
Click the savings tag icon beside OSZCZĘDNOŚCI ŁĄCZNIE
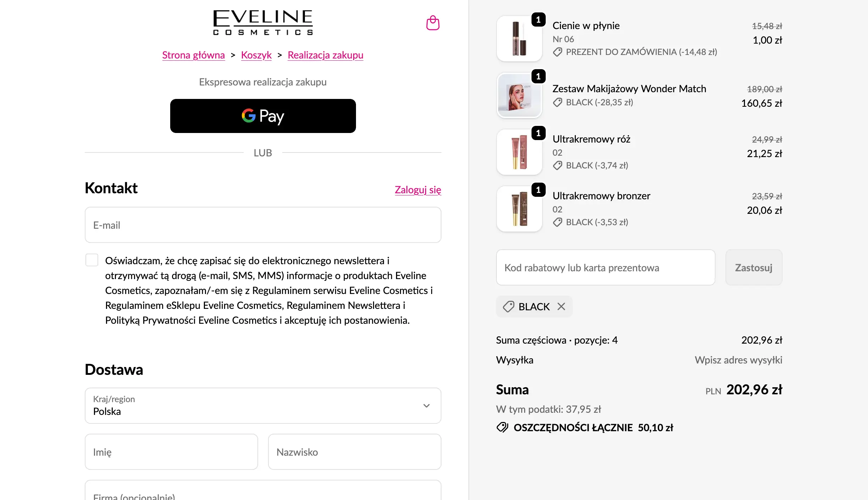(x=502, y=427)
